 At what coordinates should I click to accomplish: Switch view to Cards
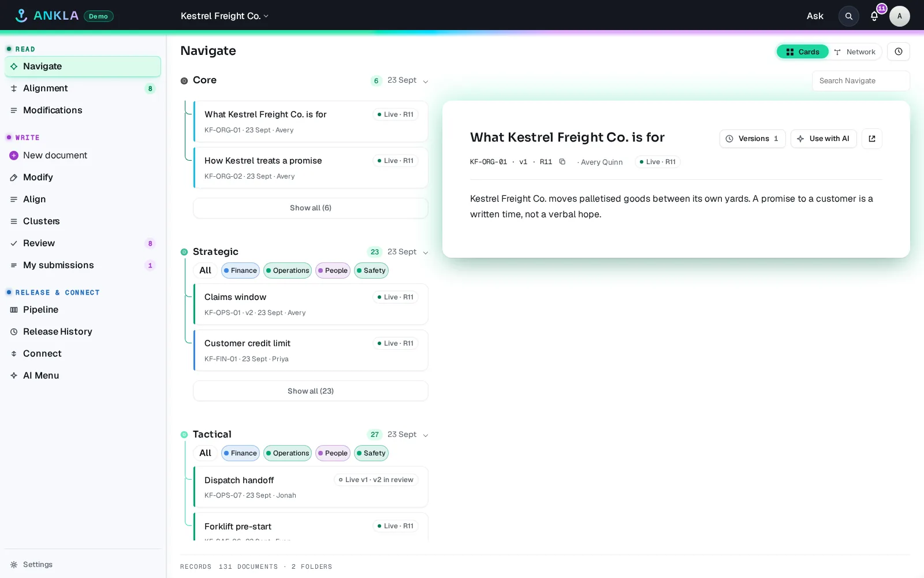click(803, 51)
